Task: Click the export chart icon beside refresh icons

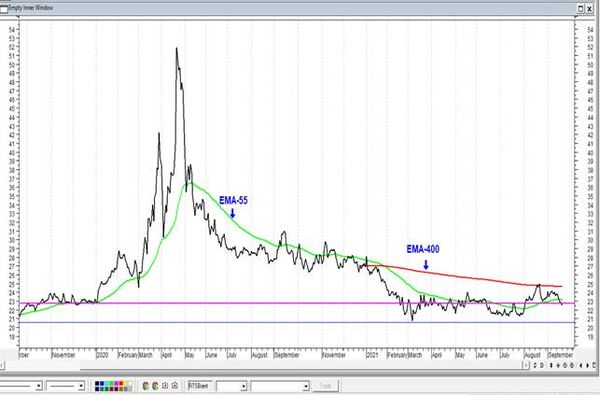Action: coord(165,385)
